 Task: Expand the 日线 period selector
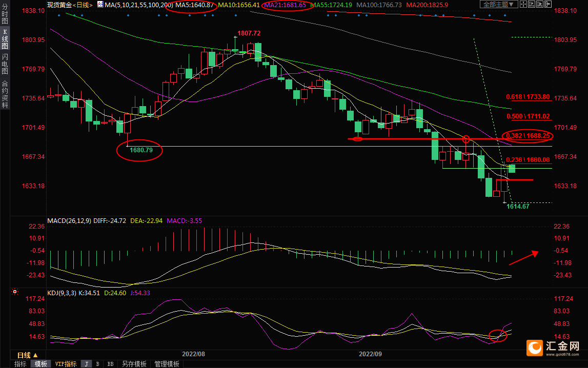tap(27, 355)
